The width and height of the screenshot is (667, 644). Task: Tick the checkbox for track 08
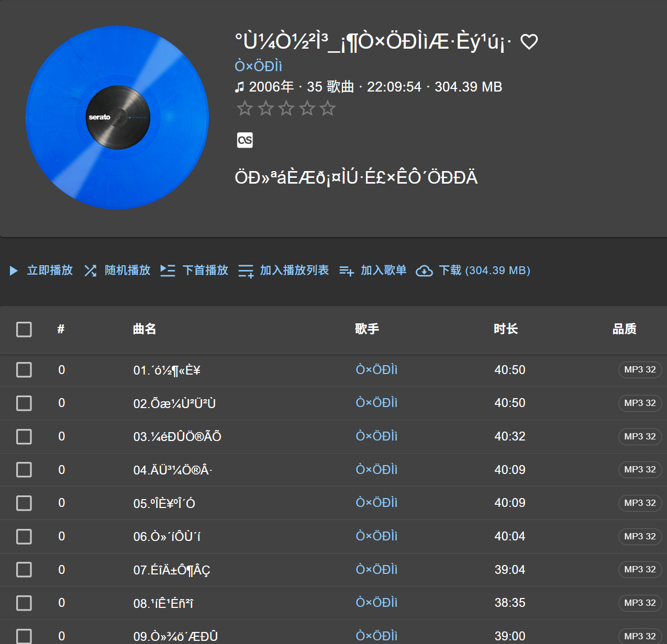(24, 603)
